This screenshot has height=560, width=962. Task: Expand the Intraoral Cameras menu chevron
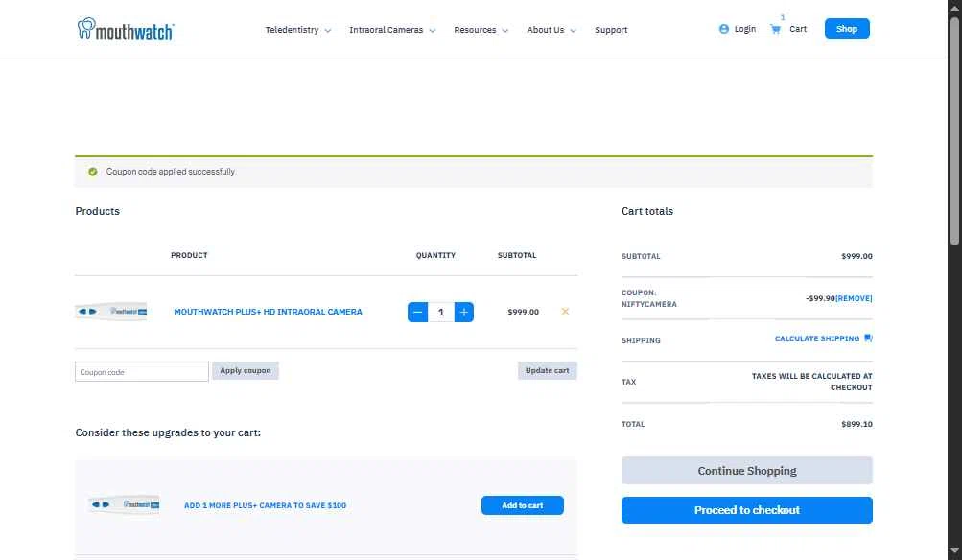[433, 30]
